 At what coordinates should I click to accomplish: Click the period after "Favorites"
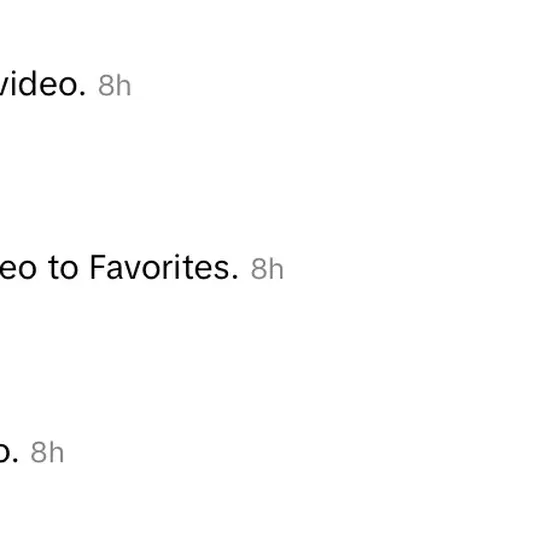[235, 277]
